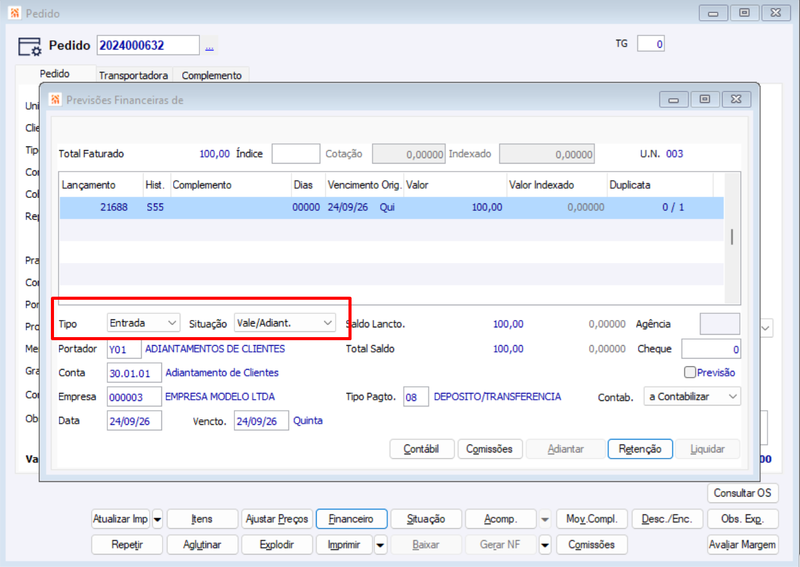Expand the Gerar NF arrow menu
The width and height of the screenshot is (800, 567).
pyautogui.click(x=545, y=545)
